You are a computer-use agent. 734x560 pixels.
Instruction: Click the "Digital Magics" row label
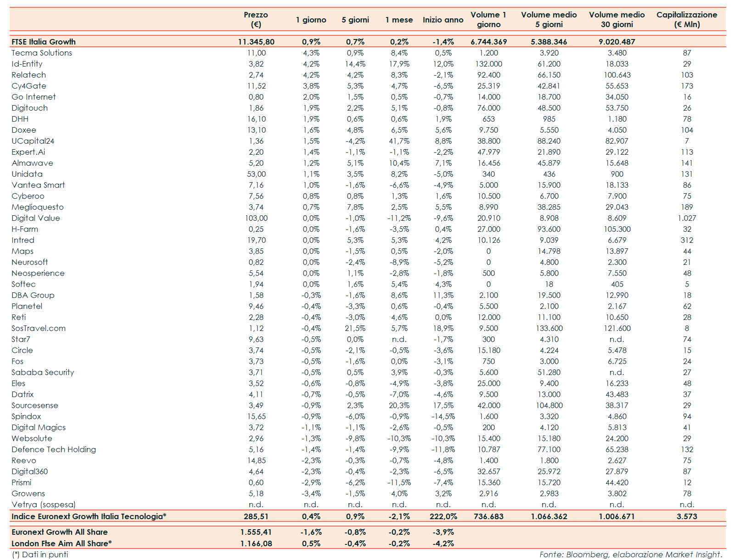pyautogui.click(x=39, y=427)
